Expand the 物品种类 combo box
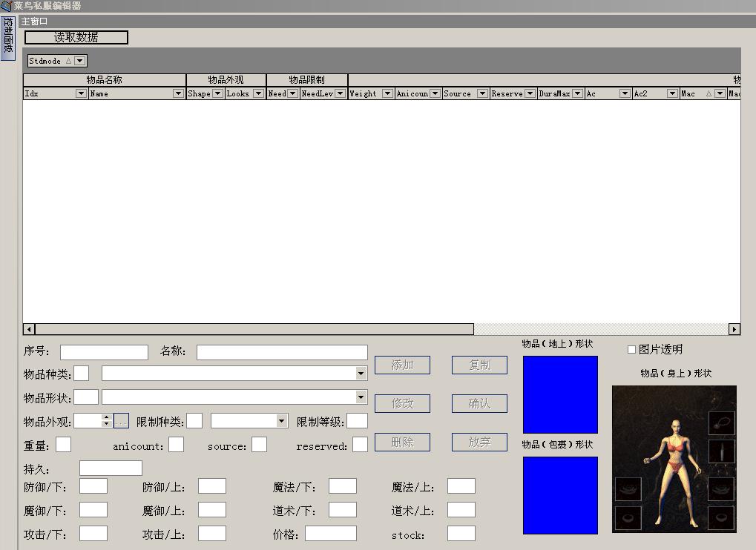The image size is (756, 550). [x=361, y=374]
